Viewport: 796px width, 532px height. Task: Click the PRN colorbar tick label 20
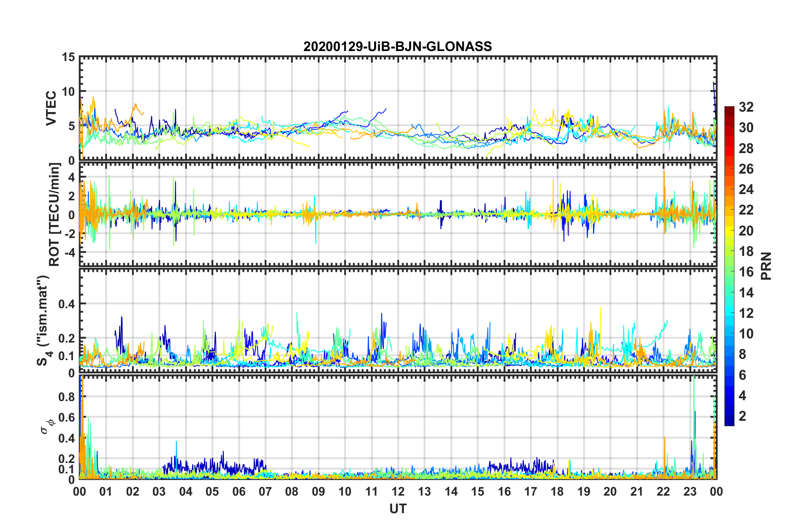[x=746, y=231]
